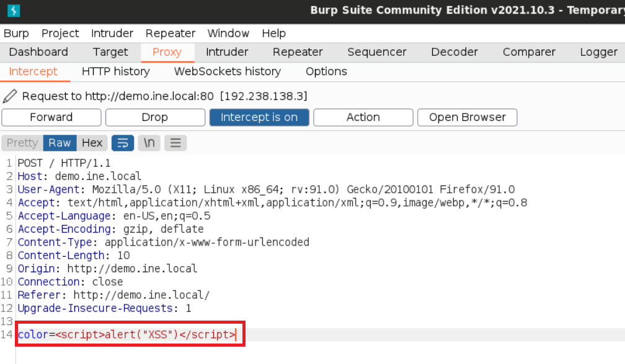Image resolution: width=625 pixels, height=364 pixels.
Task: Click the 'POST / HTTP/1.1' request line
Action: click(64, 163)
